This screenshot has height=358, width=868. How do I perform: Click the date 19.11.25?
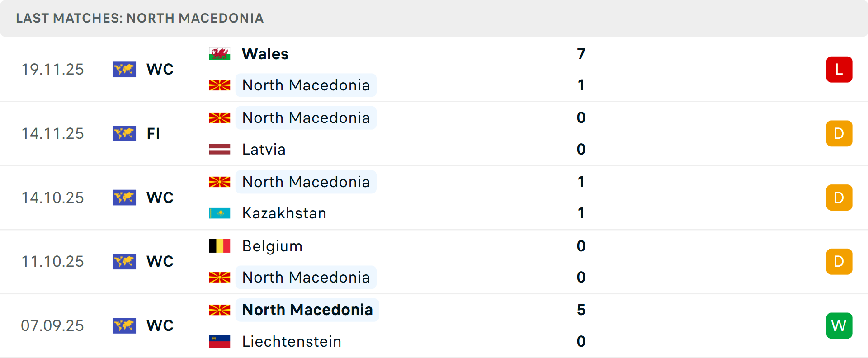pos(52,69)
